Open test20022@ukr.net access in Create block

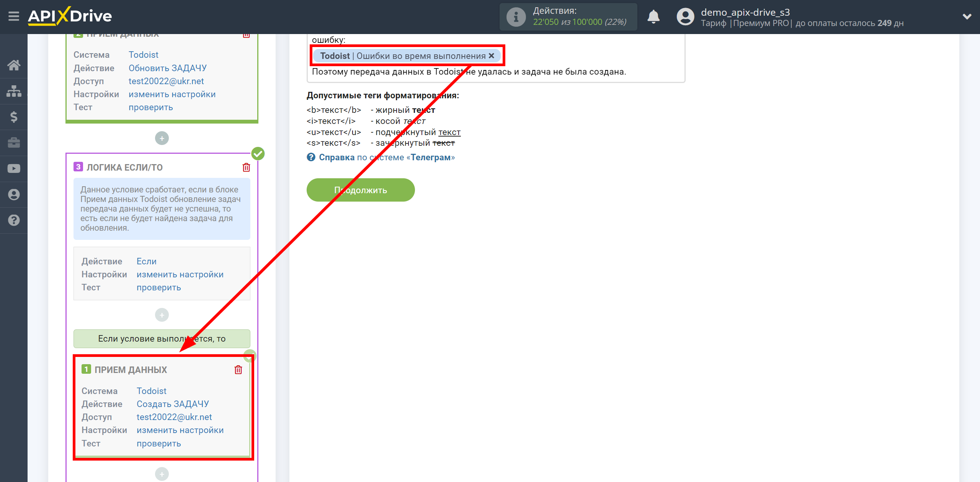174,417
